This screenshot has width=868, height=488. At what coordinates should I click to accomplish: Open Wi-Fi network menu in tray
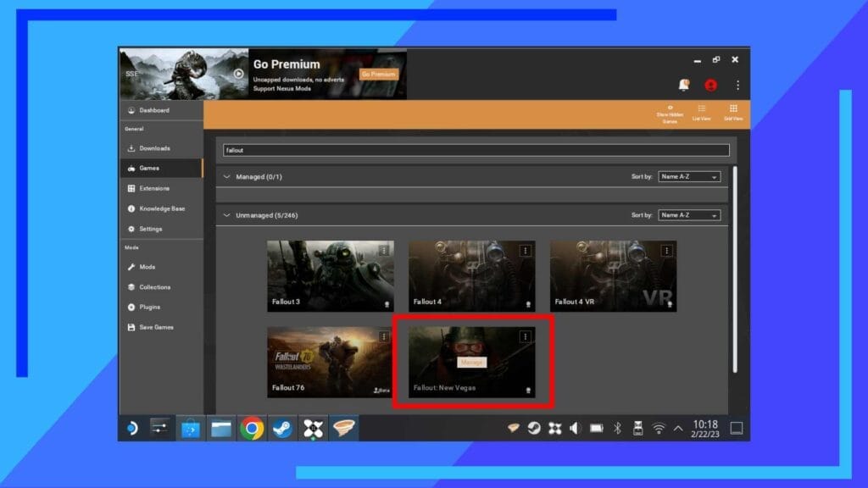click(659, 428)
